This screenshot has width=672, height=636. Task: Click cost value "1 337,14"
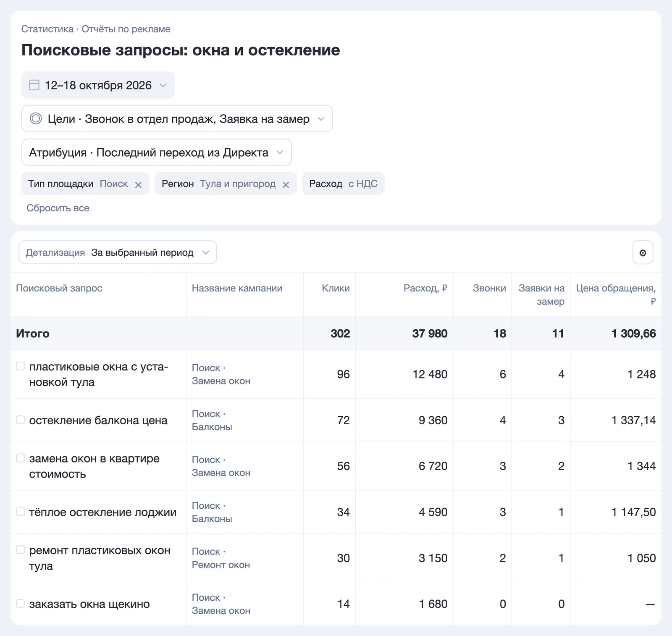633,420
